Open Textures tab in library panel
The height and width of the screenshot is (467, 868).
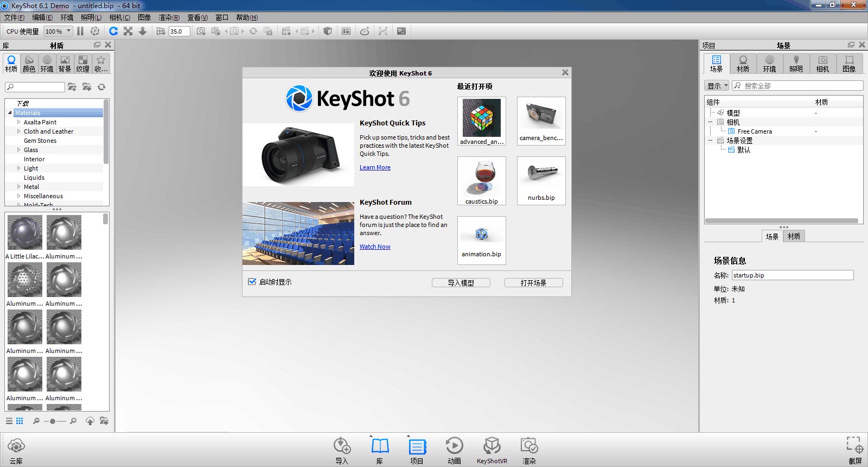tap(82, 64)
